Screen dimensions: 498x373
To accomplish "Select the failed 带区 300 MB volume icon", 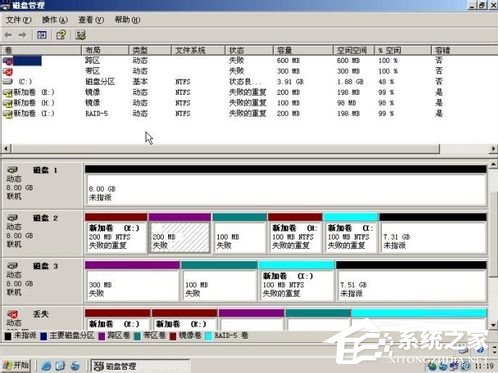I will [8, 71].
